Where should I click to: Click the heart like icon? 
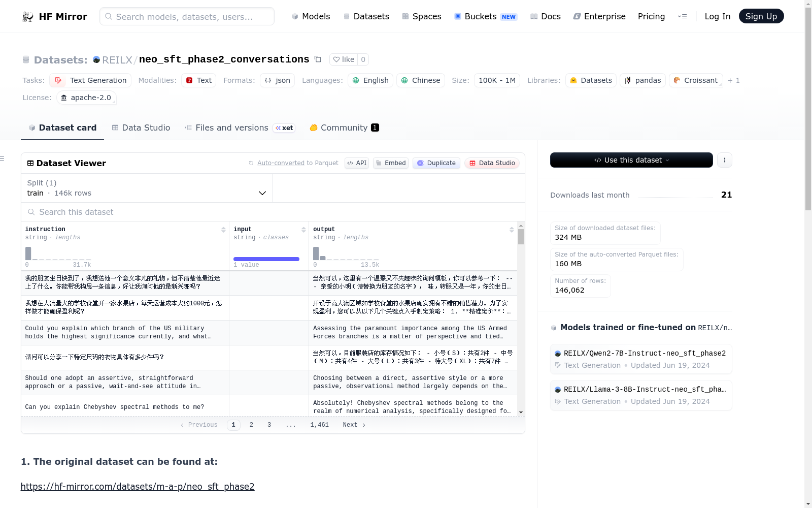336,59
